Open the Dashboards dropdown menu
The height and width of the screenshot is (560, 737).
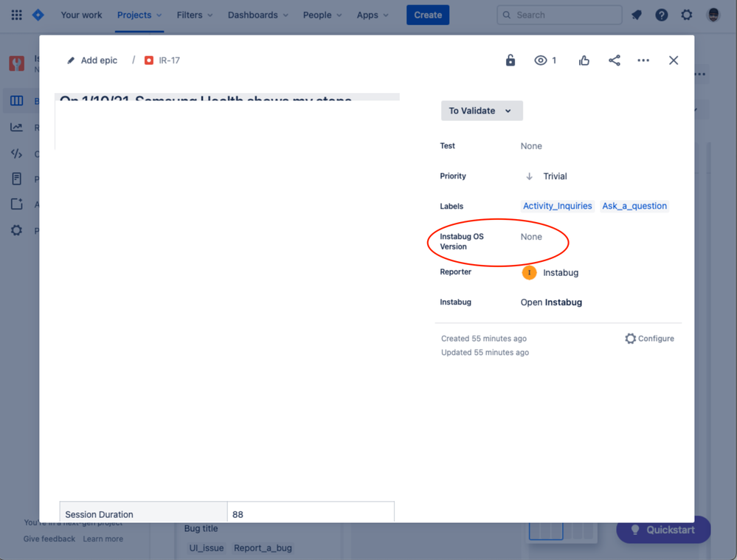[258, 15]
